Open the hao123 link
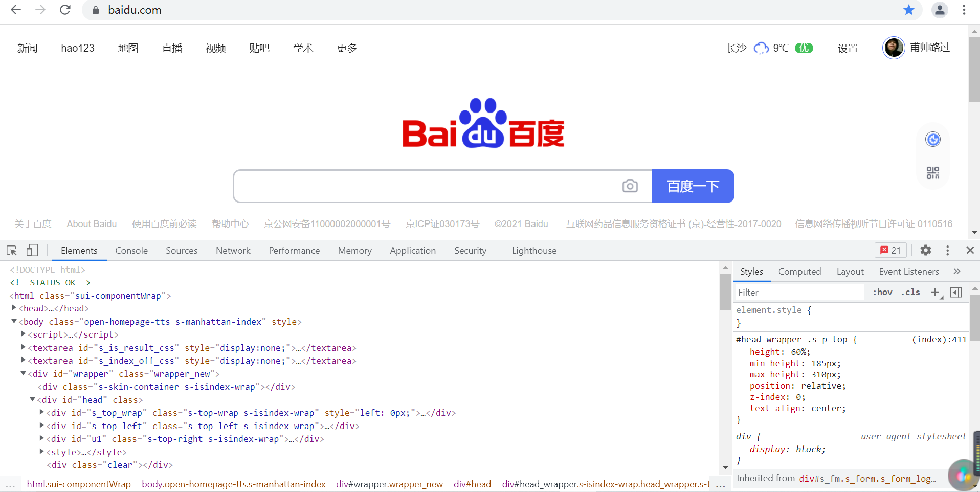Image resolution: width=980 pixels, height=492 pixels. point(78,48)
